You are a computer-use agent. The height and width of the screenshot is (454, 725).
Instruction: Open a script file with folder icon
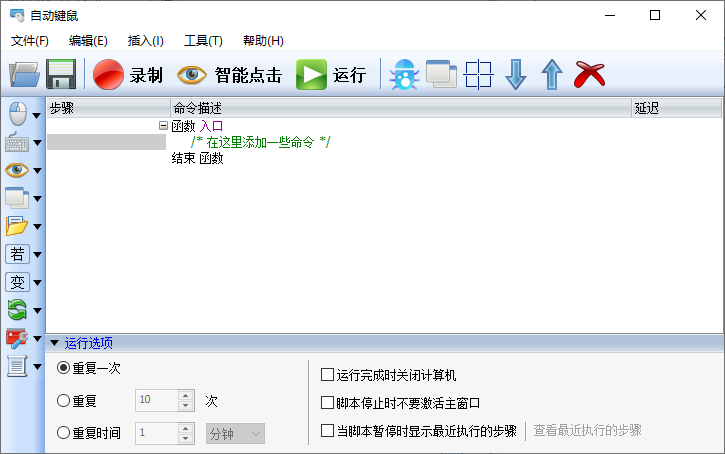[24, 74]
